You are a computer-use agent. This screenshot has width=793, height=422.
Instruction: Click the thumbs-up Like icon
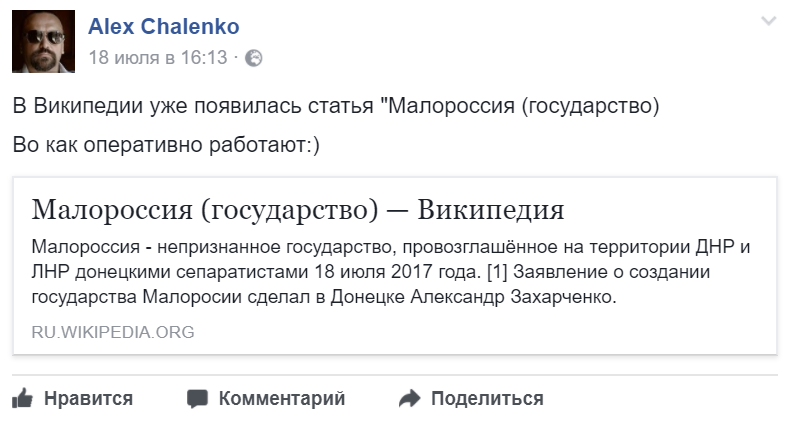pyautogui.click(x=22, y=399)
